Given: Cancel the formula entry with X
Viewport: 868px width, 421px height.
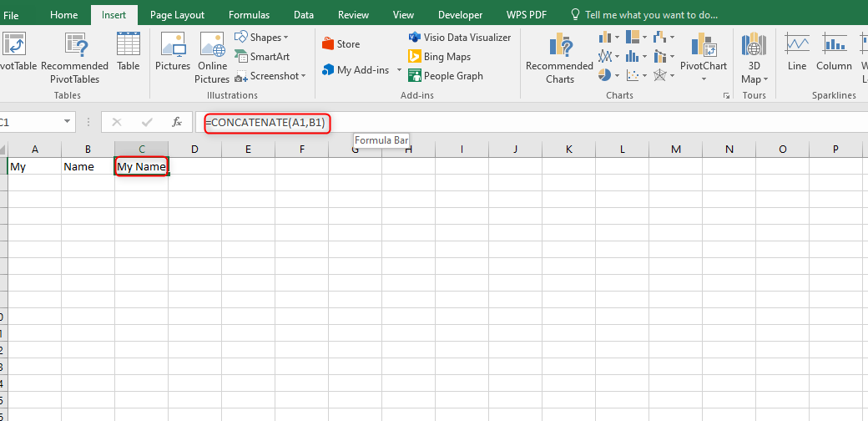Looking at the screenshot, I should pos(117,123).
